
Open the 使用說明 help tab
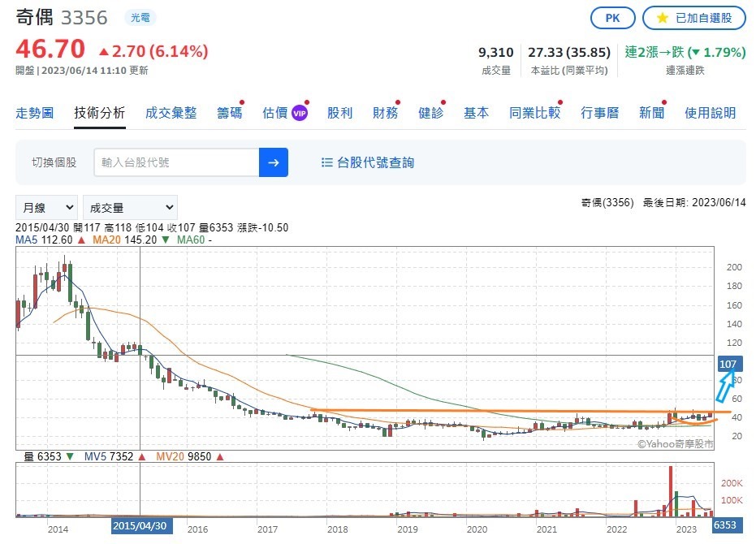coord(710,113)
